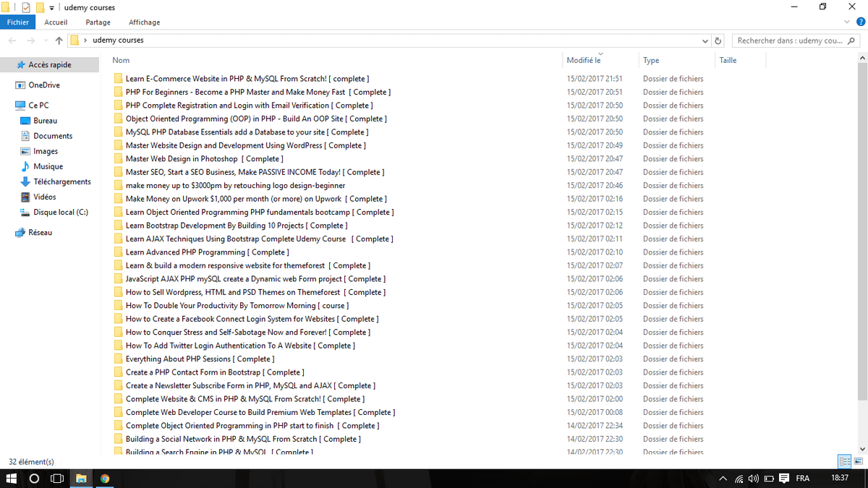Open the quick access toolbar customize arrow
The height and width of the screenshot is (488, 868).
pyautogui.click(x=51, y=8)
